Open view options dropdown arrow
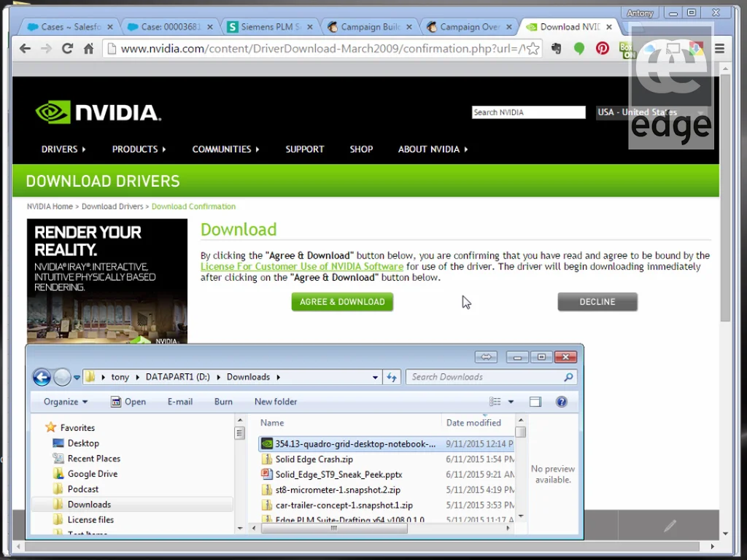Screen dimensions: 747x560 coord(511,402)
